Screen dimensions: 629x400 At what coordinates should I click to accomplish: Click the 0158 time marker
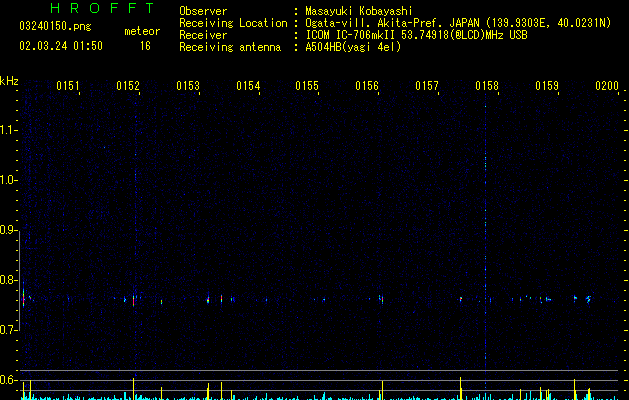487,86
